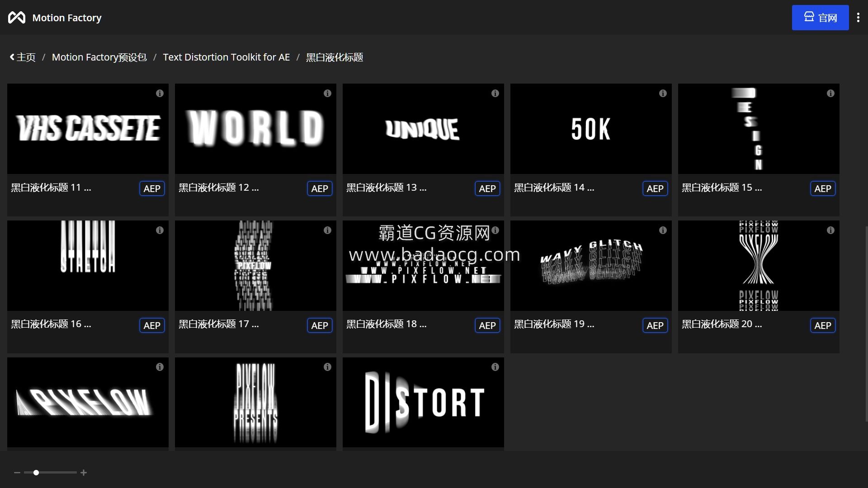Show info for the 50K preset
Screen dimensions: 868x488
click(663, 94)
